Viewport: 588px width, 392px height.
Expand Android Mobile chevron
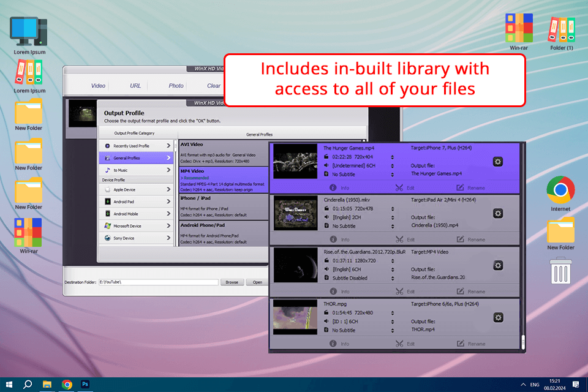[x=168, y=213]
